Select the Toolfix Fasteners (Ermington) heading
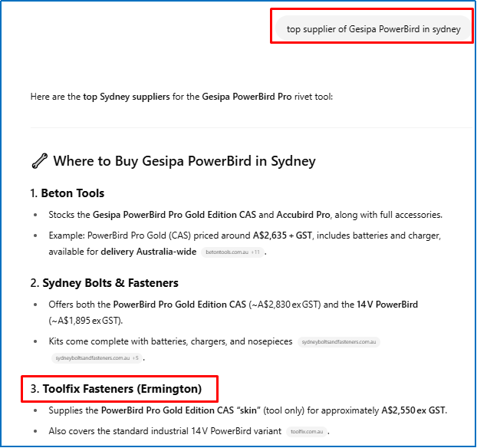 [121, 389]
